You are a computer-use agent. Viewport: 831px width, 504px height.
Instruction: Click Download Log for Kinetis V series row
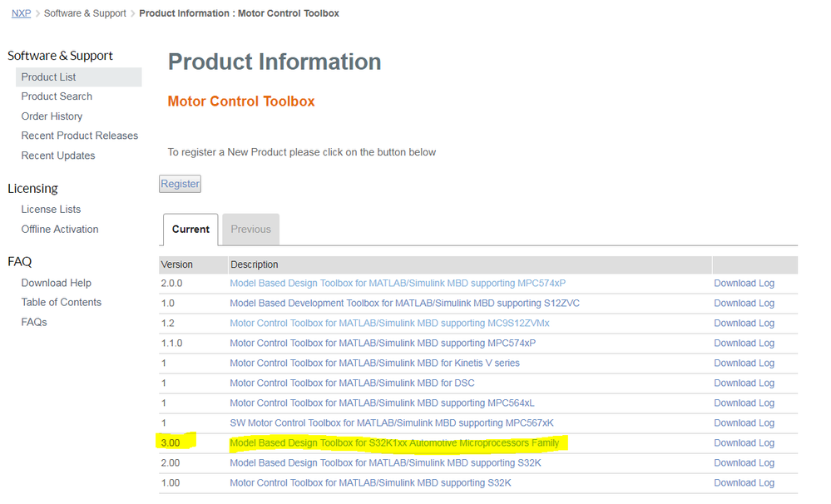coord(744,363)
